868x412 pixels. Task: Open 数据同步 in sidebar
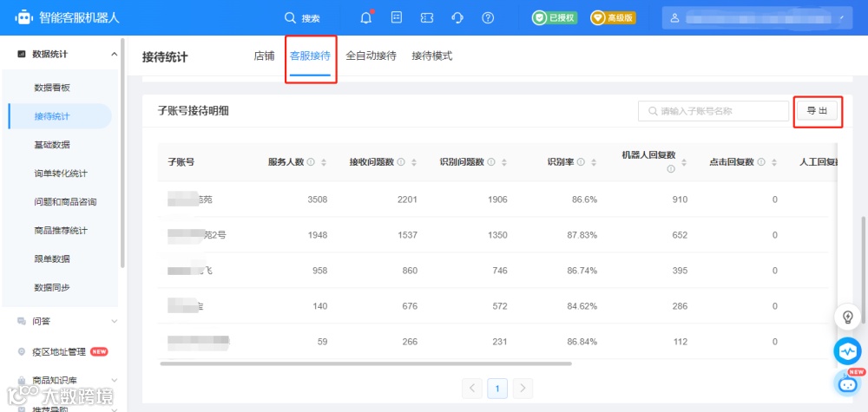[52, 288]
